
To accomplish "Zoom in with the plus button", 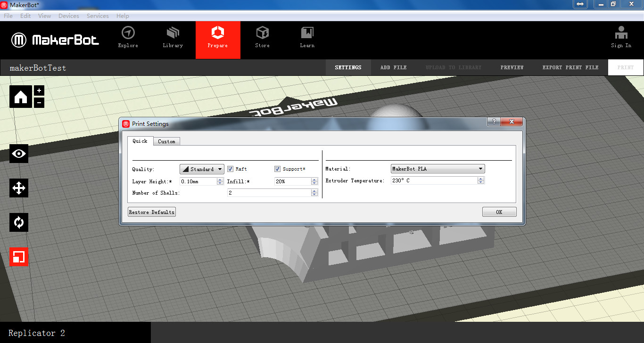I will coord(39,90).
